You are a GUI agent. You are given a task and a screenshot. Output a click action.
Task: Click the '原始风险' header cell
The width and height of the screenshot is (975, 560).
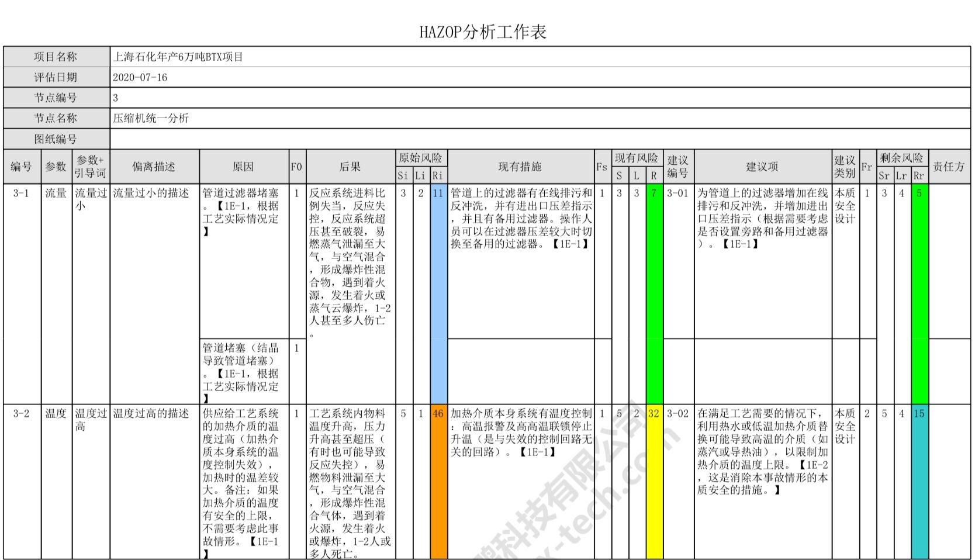click(421, 158)
